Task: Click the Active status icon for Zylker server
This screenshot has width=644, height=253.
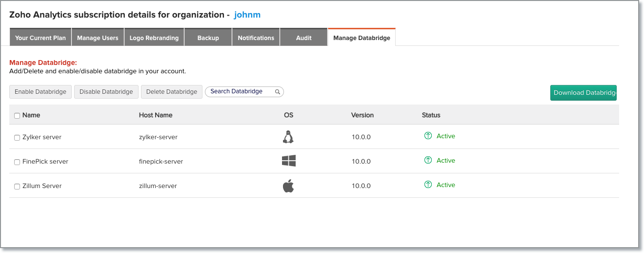Action: tap(428, 136)
